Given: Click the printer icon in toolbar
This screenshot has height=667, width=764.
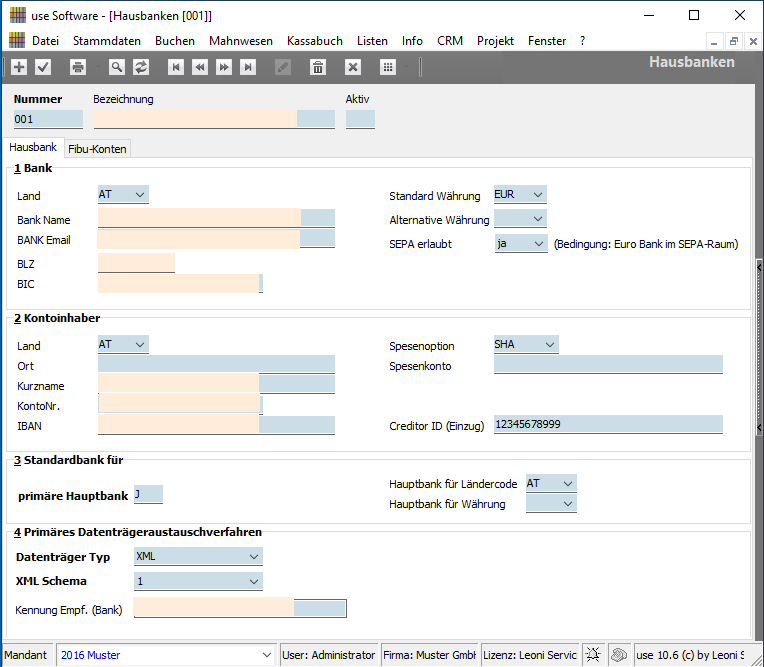Looking at the screenshot, I should point(78,67).
